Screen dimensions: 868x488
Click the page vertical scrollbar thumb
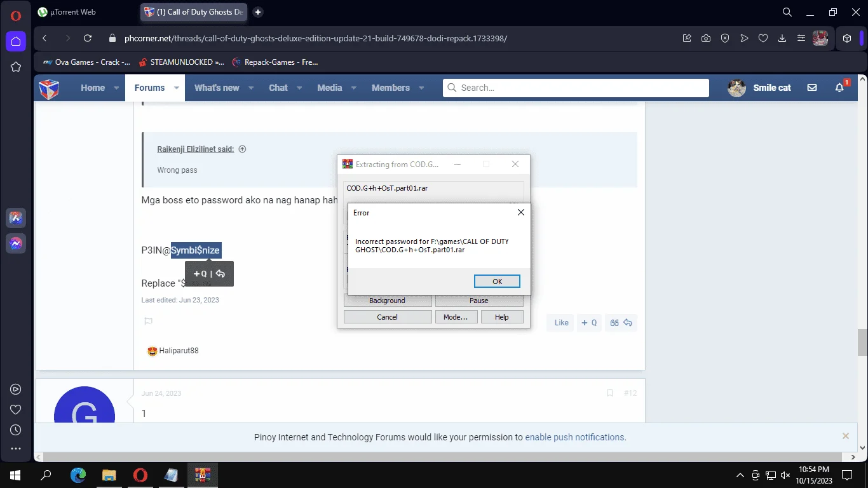pos(862,343)
